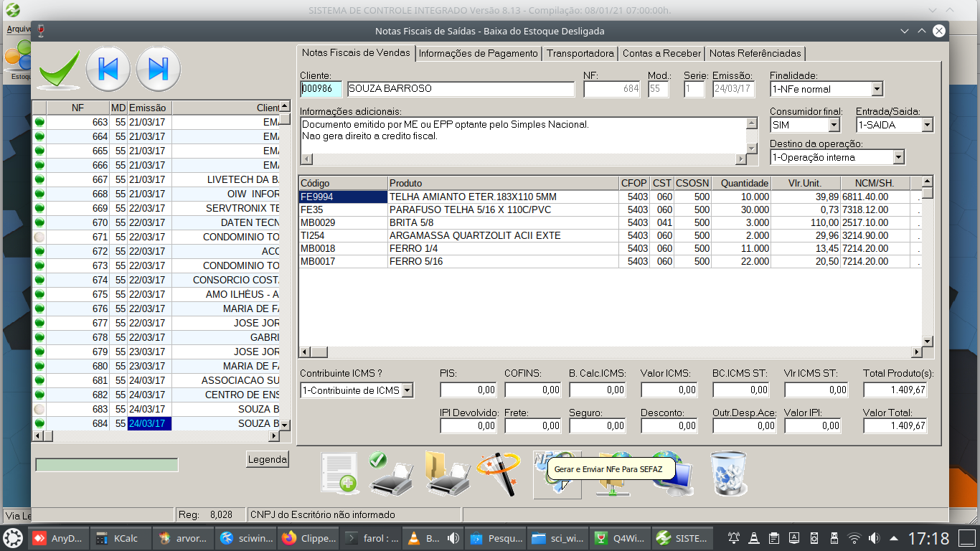Click the printer icon with green checkmark
The width and height of the screenshot is (980, 551).
click(x=390, y=474)
